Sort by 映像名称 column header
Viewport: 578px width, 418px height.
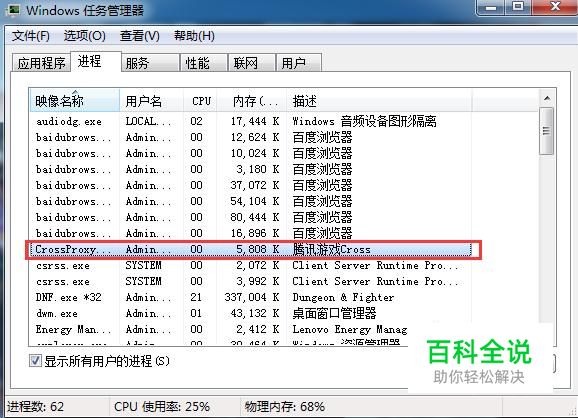click(x=74, y=101)
